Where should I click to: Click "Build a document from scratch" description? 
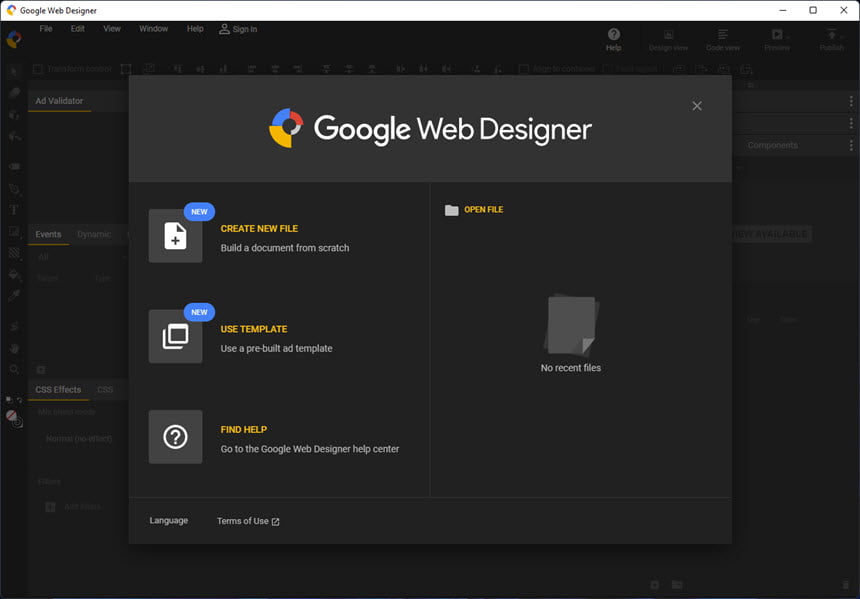click(x=285, y=248)
